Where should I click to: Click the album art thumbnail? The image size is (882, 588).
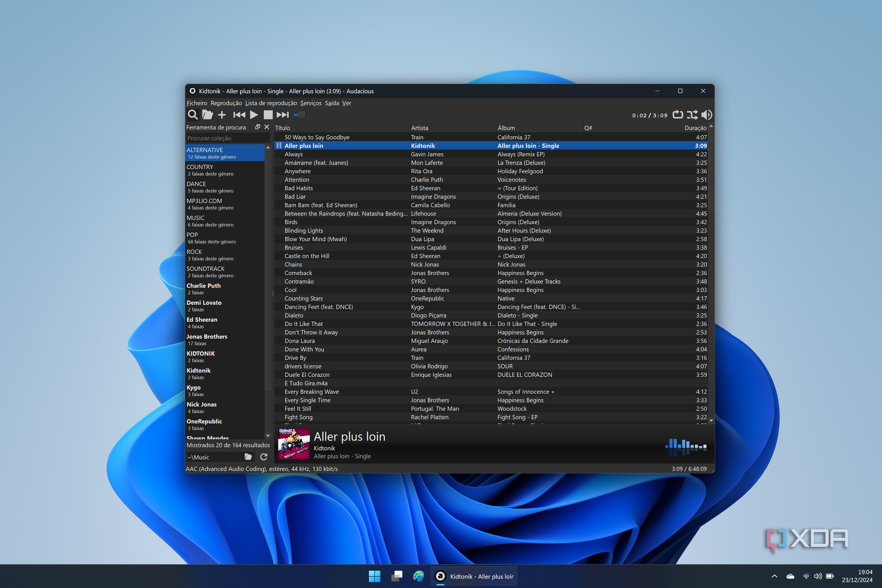click(294, 444)
